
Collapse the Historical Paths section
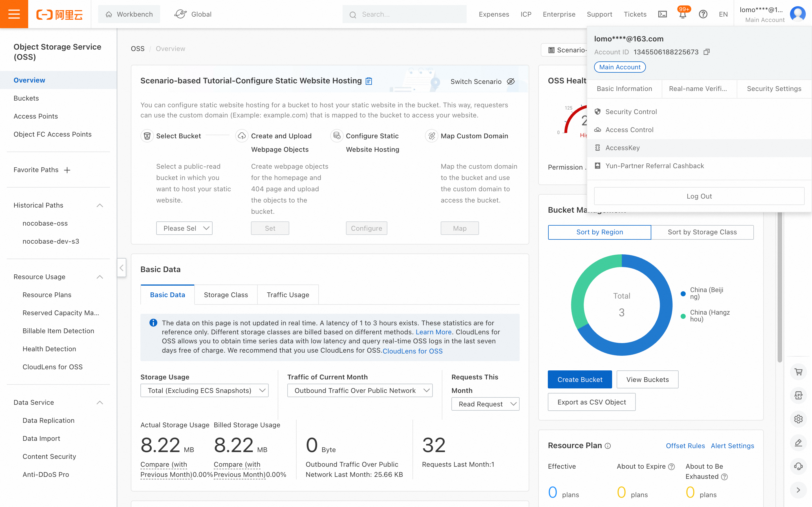click(100, 205)
